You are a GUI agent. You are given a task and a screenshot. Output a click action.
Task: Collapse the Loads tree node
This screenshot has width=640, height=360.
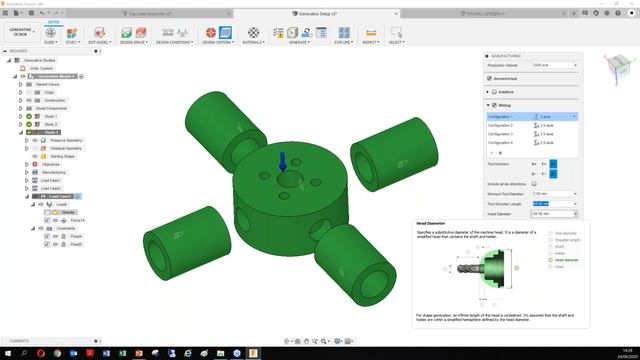pyautogui.click(x=33, y=204)
